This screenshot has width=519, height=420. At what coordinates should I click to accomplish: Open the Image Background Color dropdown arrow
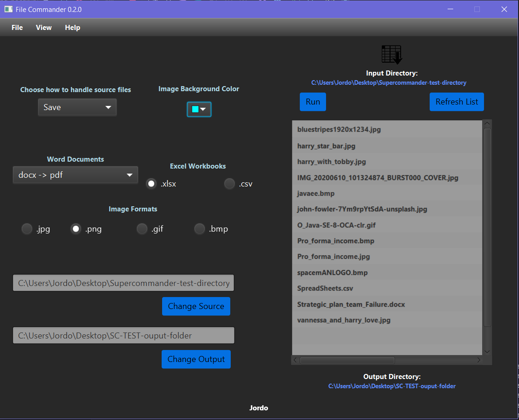point(204,109)
